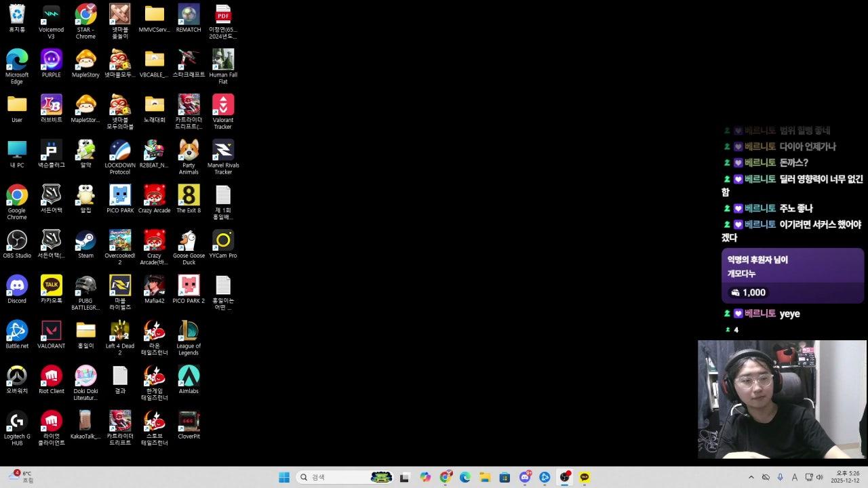Switch to KakaoTalk in the taskbar
868x488 pixels.
(585, 477)
